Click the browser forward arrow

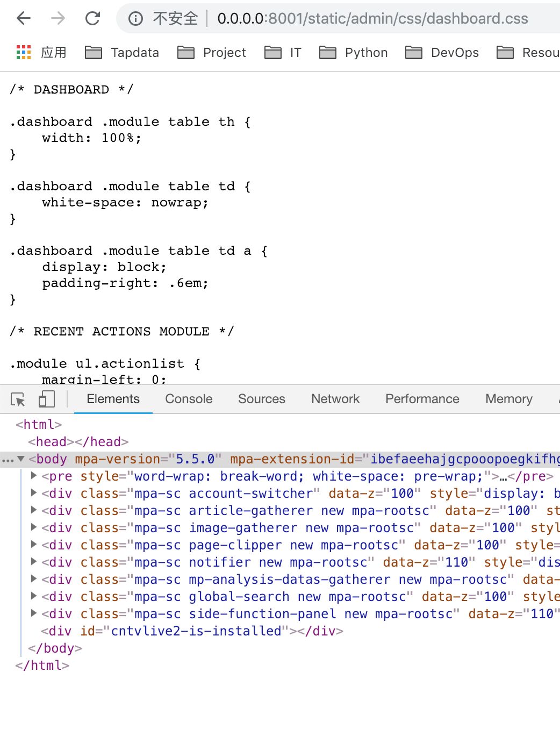coord(58,19)
